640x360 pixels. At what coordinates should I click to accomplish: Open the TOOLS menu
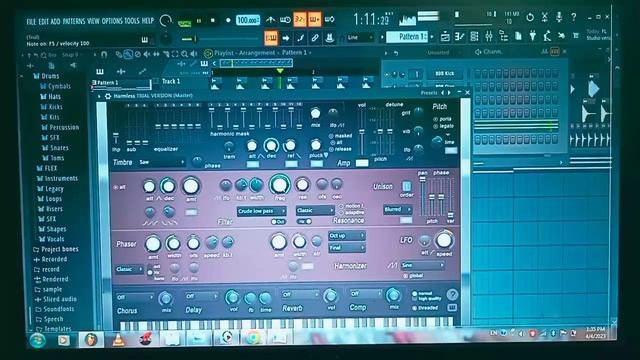click(x=132, y=20)
